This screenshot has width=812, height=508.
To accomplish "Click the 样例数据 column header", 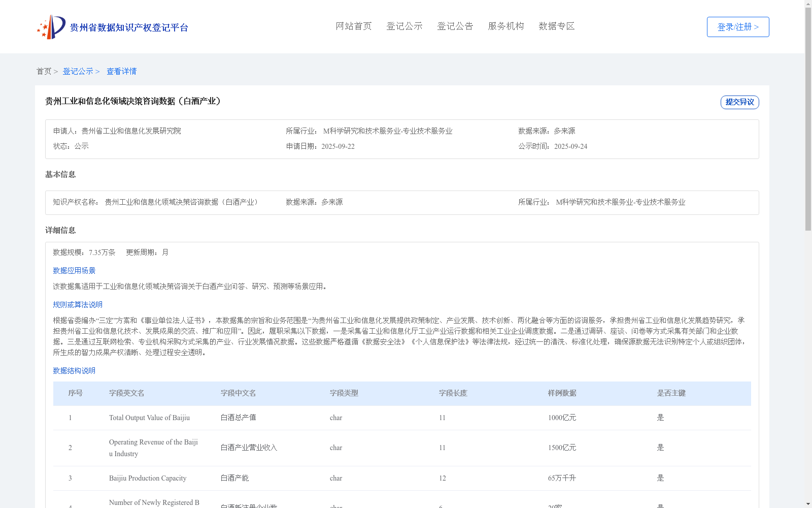I will click(562, 393).
